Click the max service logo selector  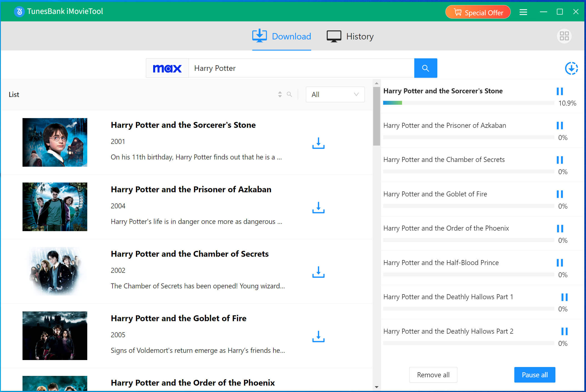[167, 68]
